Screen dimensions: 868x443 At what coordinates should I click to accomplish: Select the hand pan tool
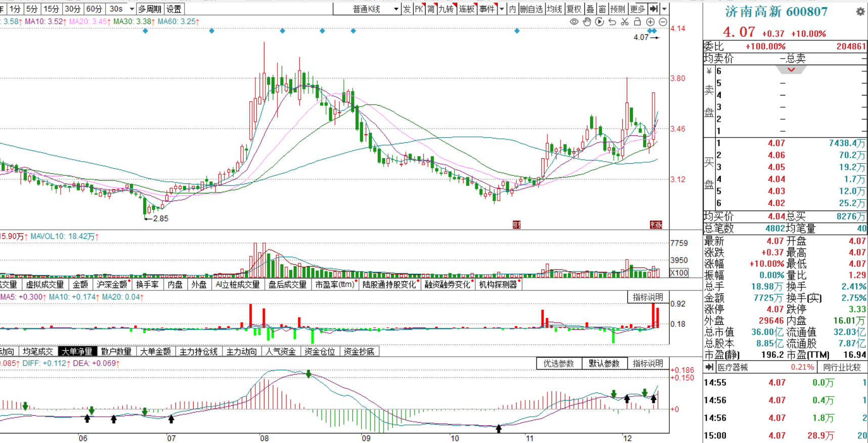[587, 22]
